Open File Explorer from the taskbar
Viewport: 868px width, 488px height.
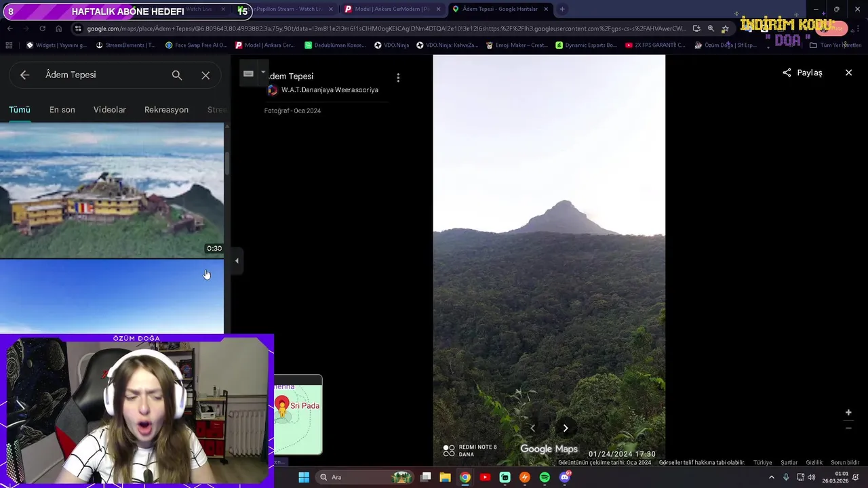(445, 477)
